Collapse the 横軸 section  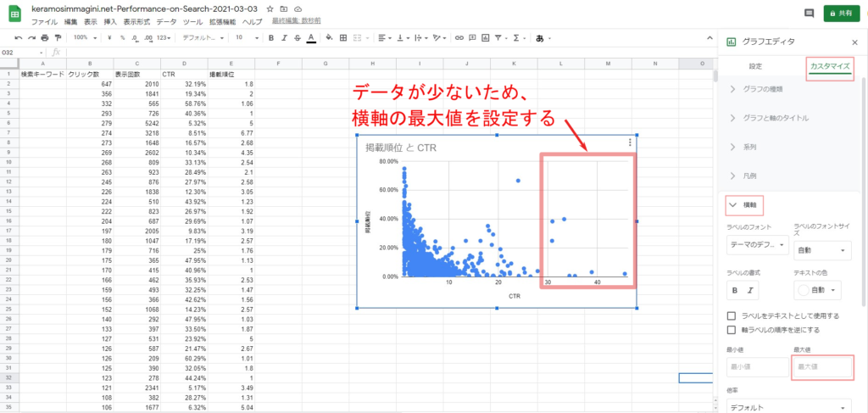tap(744, 205)
